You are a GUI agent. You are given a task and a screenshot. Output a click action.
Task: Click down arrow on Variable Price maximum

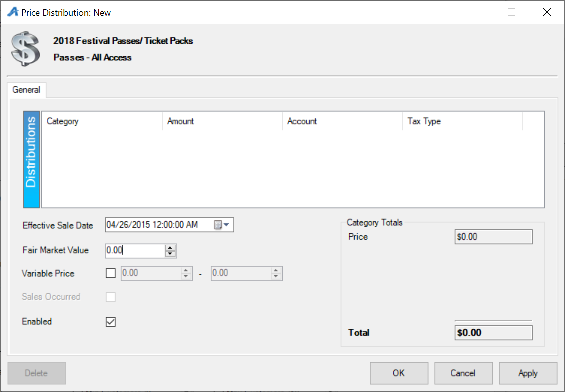click(276, 276)
